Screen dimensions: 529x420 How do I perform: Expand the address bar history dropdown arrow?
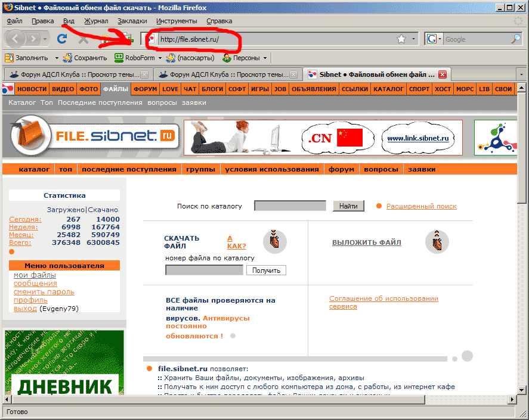[414, 39]
